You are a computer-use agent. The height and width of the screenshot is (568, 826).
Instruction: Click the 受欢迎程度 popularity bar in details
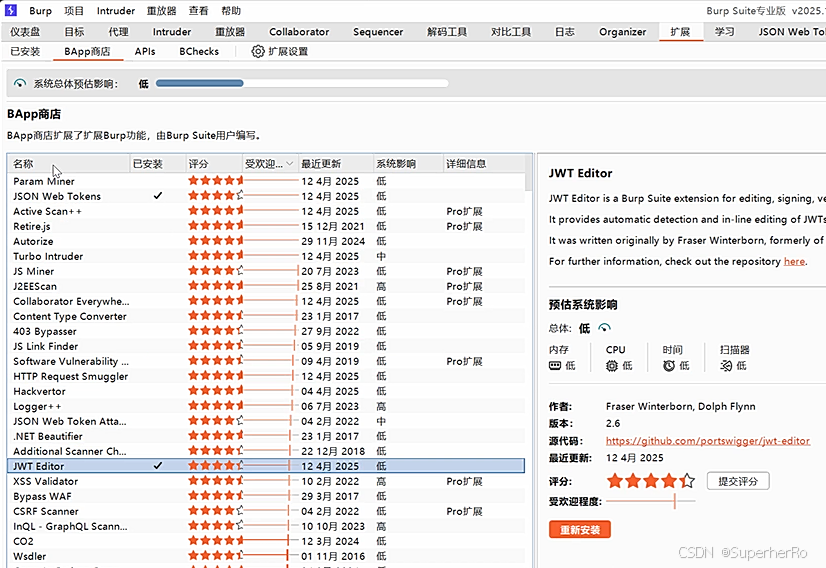click(651, 501)
